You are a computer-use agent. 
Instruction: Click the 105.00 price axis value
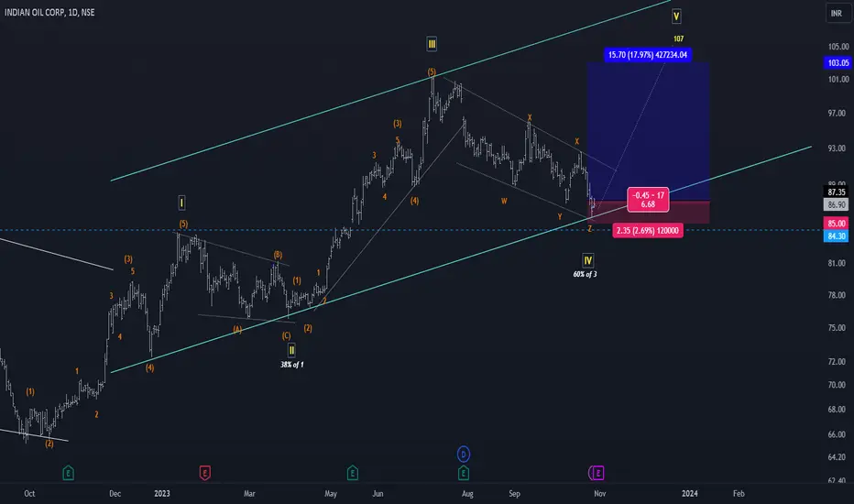(x=838, y=47)
